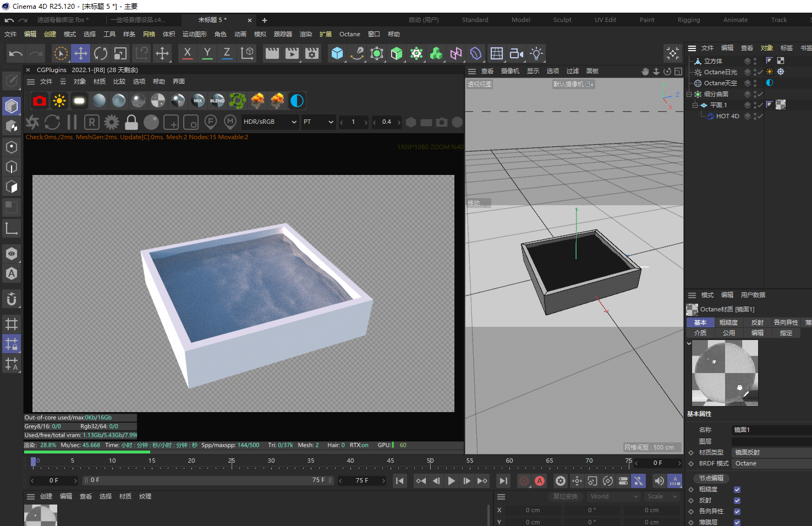Open the HDR/sRGB dropdown
Image resolution: width=812 pixels, height=526 pixels.
(x=270, y=122)
